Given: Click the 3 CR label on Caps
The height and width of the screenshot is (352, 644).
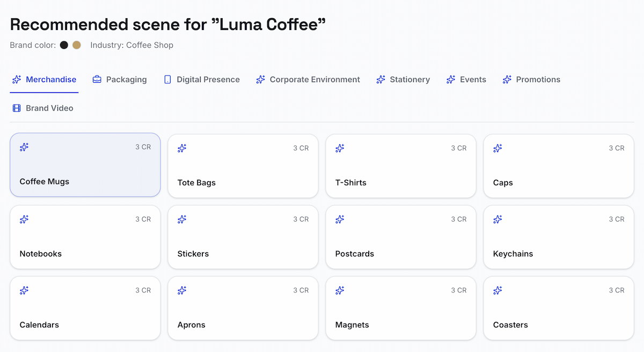Looking at the screenshot, I should [617, 148].
